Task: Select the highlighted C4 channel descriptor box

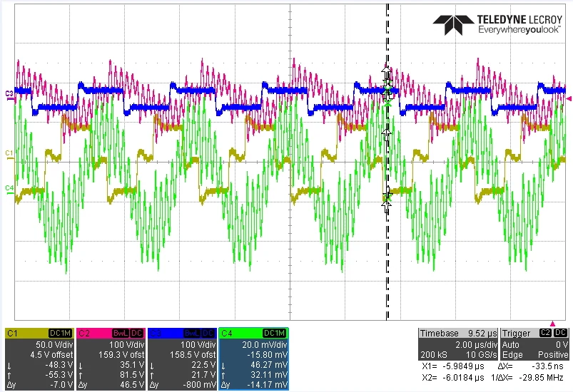Action: click(253, 359)
